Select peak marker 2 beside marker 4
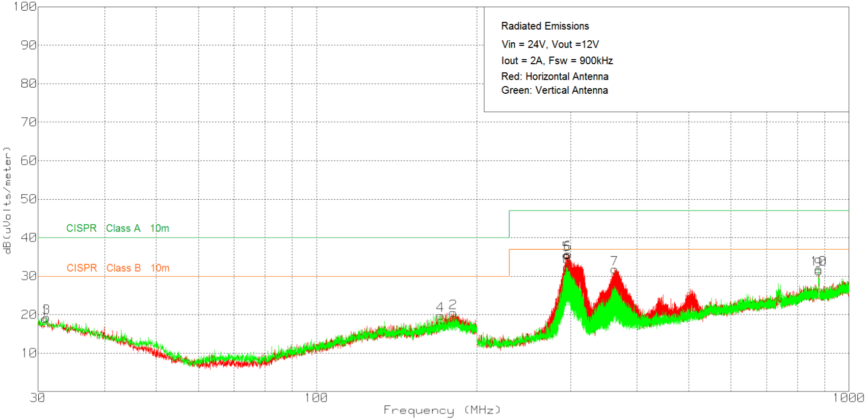 (x=452, y=305)
